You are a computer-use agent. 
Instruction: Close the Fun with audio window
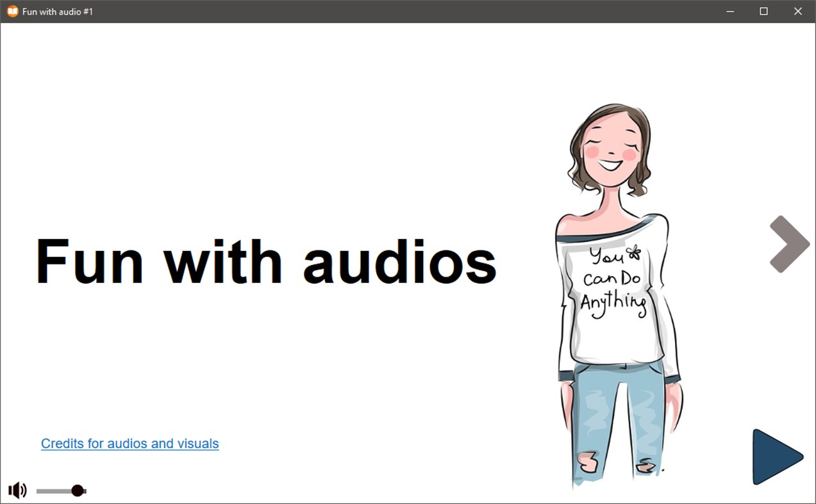[x=798, y=12]
